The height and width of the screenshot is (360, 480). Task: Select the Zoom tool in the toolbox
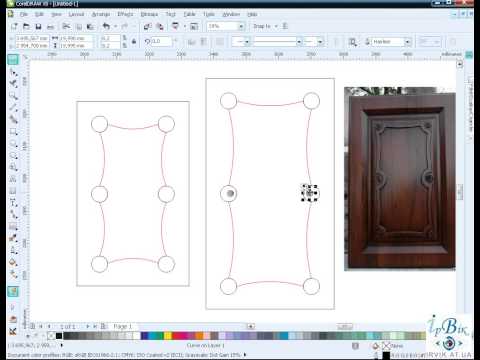pos(13,96)
